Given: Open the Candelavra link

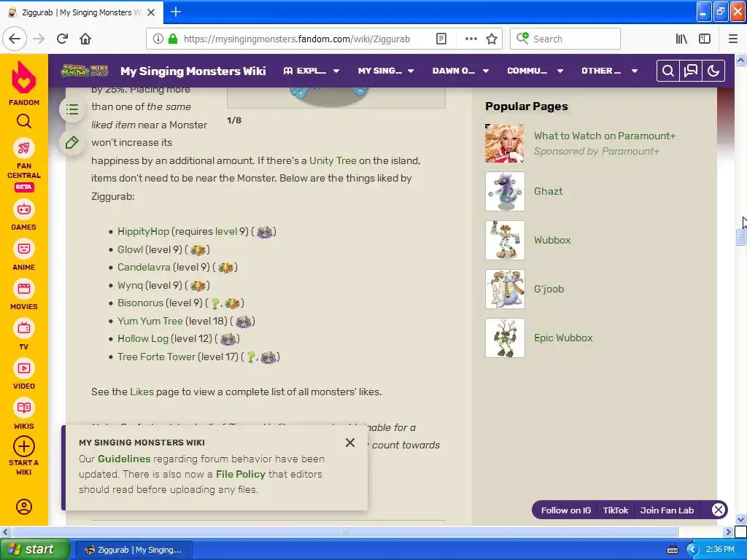Looking at the screenshot, I should coord(144,267).
